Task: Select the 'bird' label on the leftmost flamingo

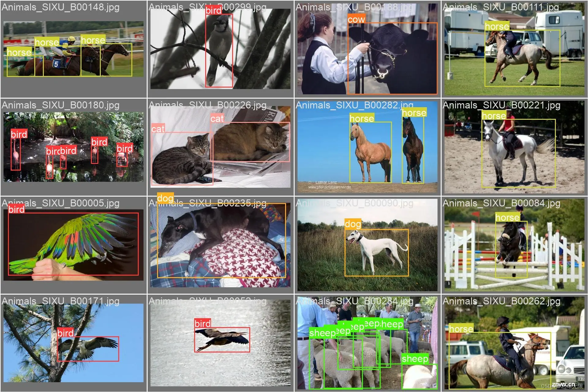Action: [19, 134]
